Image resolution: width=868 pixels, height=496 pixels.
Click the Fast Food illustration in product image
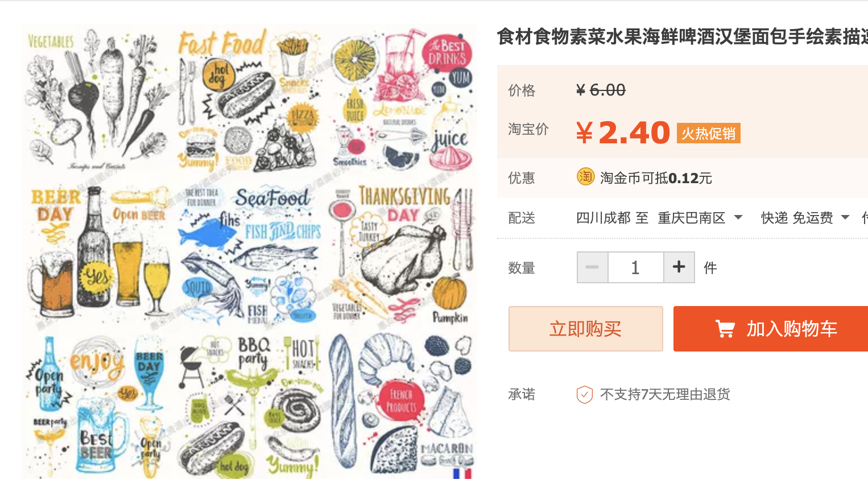click(x=248, y=100)
